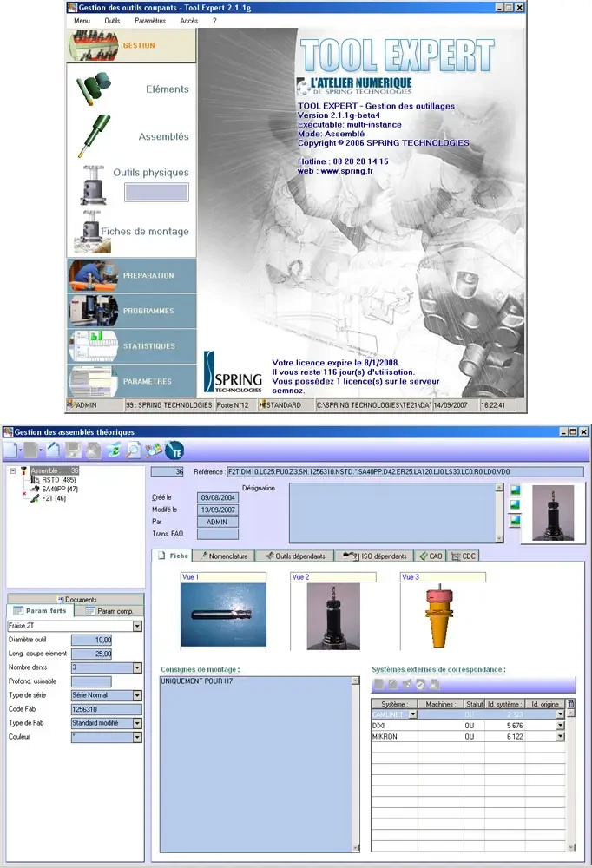The height and width of the screenshot is (868, 592).
Task: Open the Documents tab
Action: (x=76, y=600)
